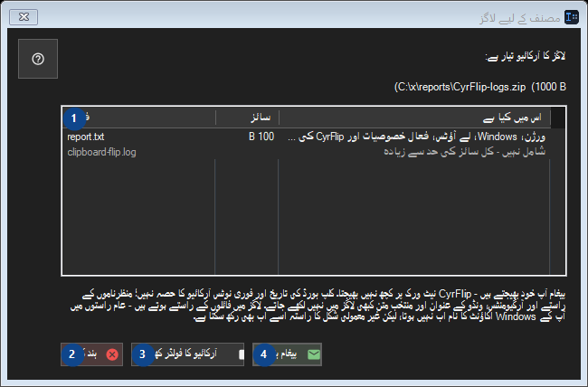
Task: Open help via the question mark button
Action: [x=38, y=59]
